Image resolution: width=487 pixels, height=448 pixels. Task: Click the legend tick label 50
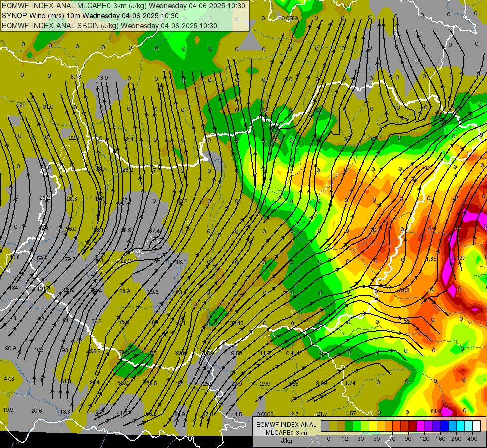click(377, 439)
